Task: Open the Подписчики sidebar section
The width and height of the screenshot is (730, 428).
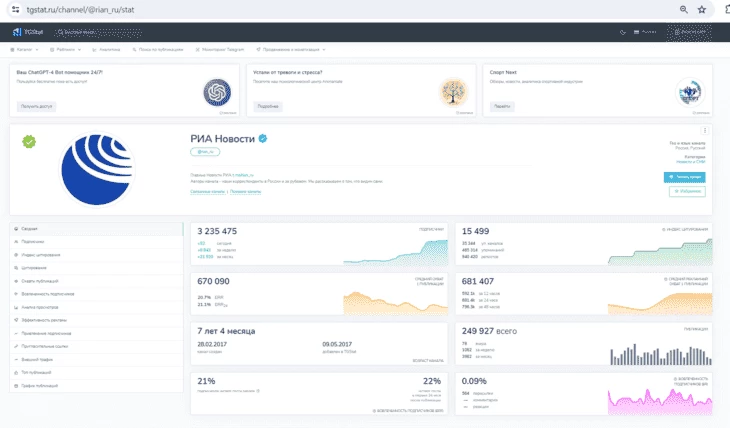Action: (x=96, y=242)
